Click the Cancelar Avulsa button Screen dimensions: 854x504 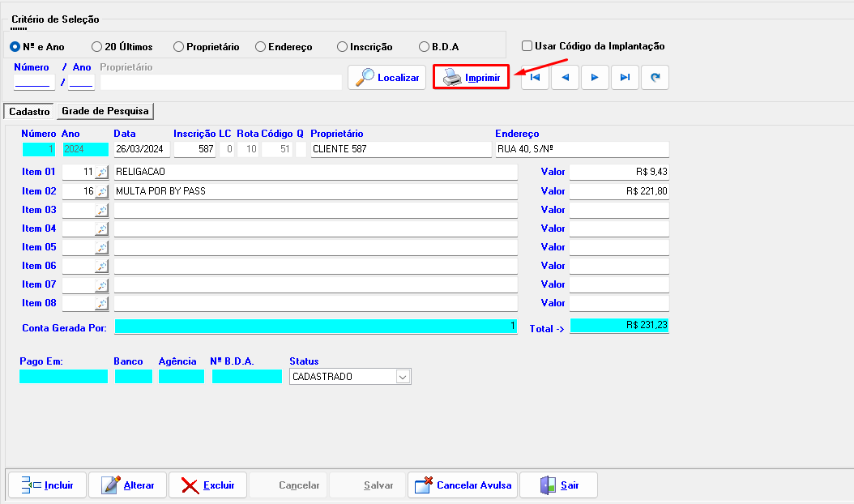pyautogui.click(x=463, y=485)
